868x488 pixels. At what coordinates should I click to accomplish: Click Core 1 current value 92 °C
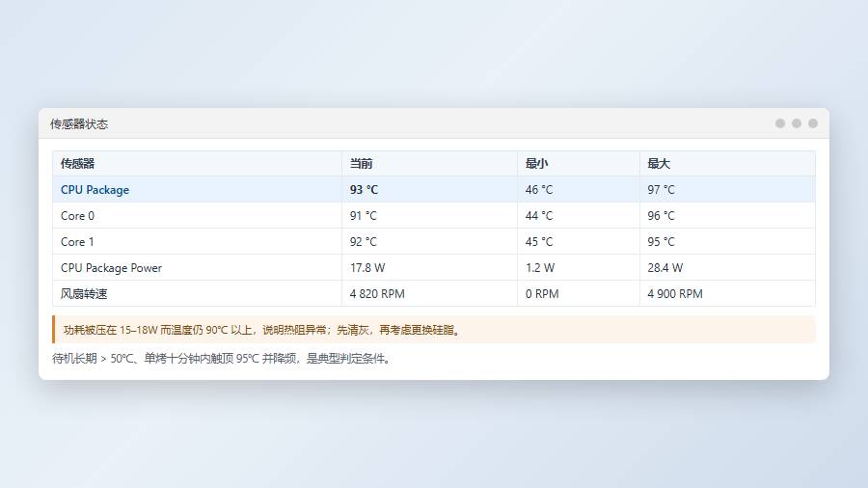[364, 242]
